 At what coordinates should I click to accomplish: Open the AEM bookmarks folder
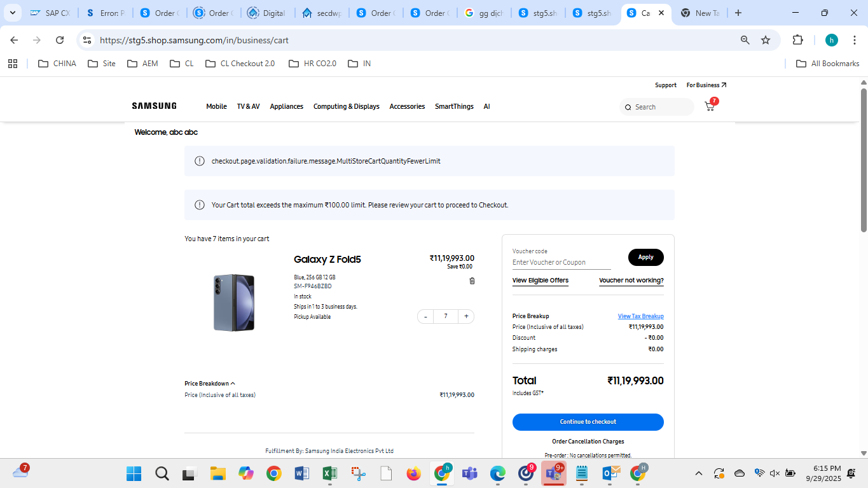click(x=142, y=64)
